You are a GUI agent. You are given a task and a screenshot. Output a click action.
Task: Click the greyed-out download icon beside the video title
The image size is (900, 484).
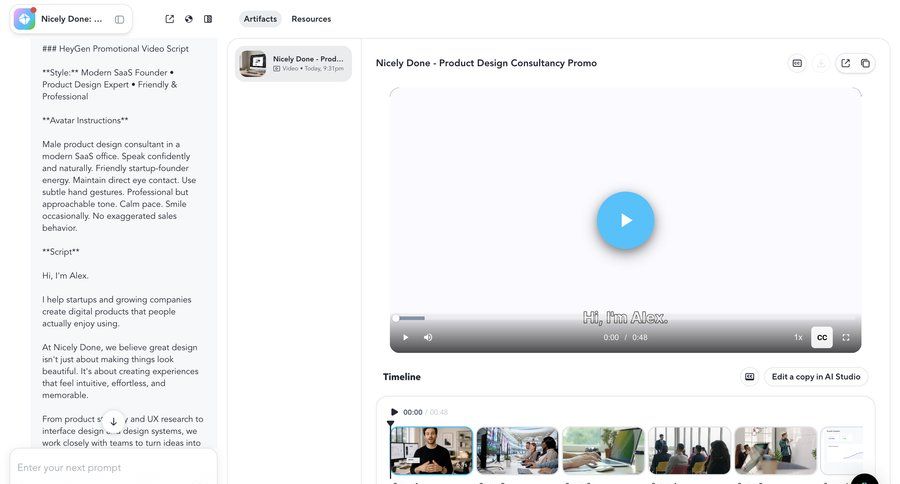(821, 63)
